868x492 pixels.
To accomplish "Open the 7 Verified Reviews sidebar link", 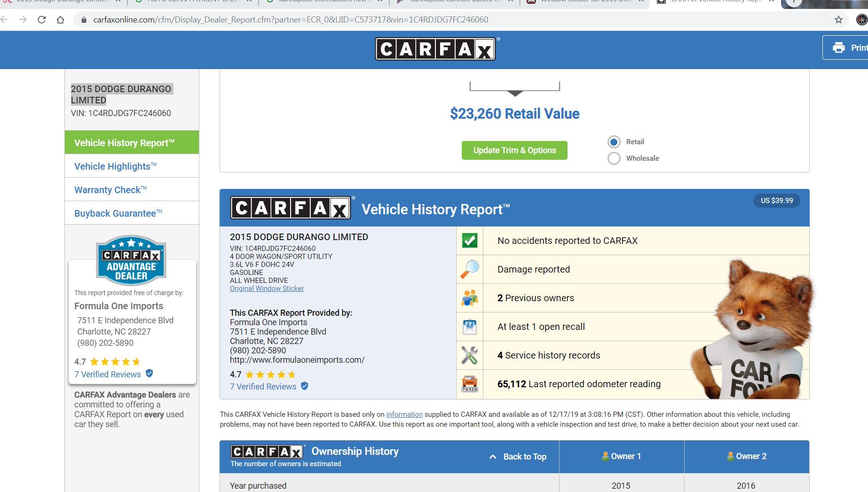I will click(107, 374).
